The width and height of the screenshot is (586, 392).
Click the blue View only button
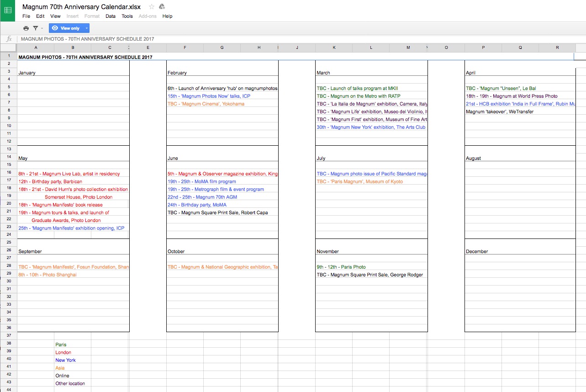pyautogui.click(x=66, y=28)
